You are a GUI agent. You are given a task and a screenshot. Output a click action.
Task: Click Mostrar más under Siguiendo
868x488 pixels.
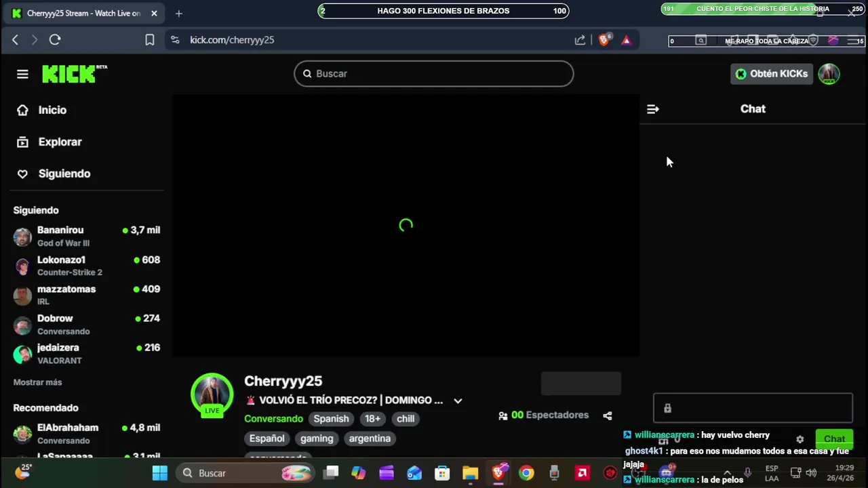[x=37, y=382]
